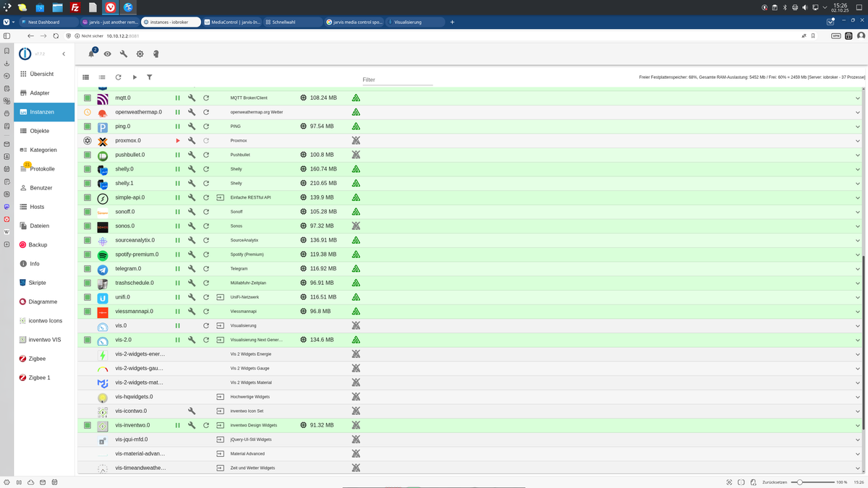The height and width of the screenshot is (488, 868).
Task: Restart the ping.0 instance
Action: point(206,127)
